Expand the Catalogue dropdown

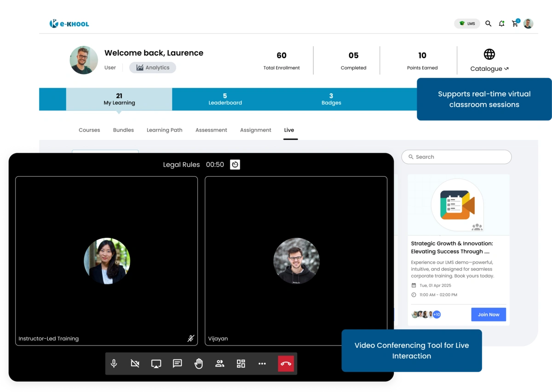489,69
